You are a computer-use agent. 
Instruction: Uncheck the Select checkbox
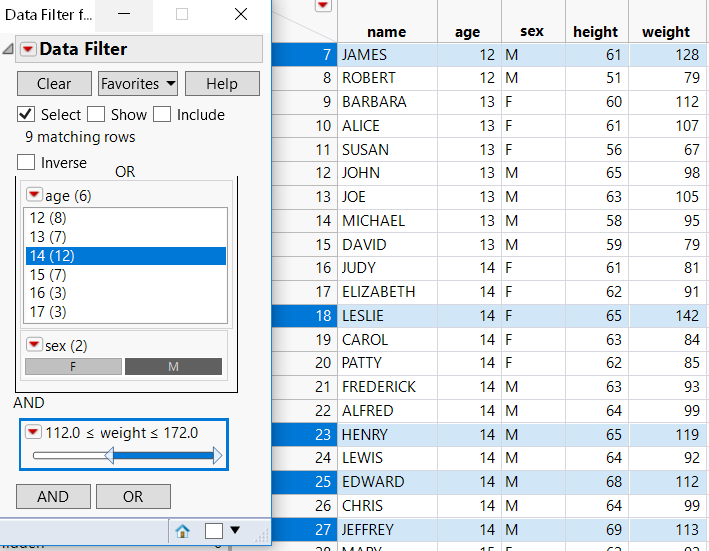[x=26, y=114]
